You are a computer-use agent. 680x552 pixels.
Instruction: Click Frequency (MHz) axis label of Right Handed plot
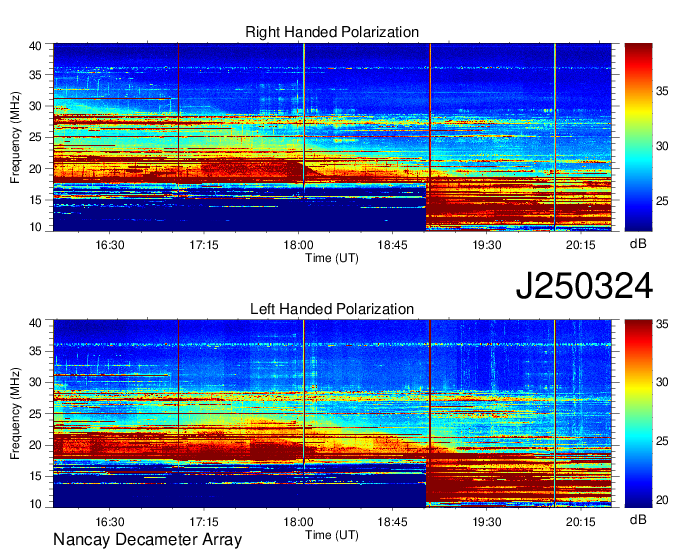[15, 137]
